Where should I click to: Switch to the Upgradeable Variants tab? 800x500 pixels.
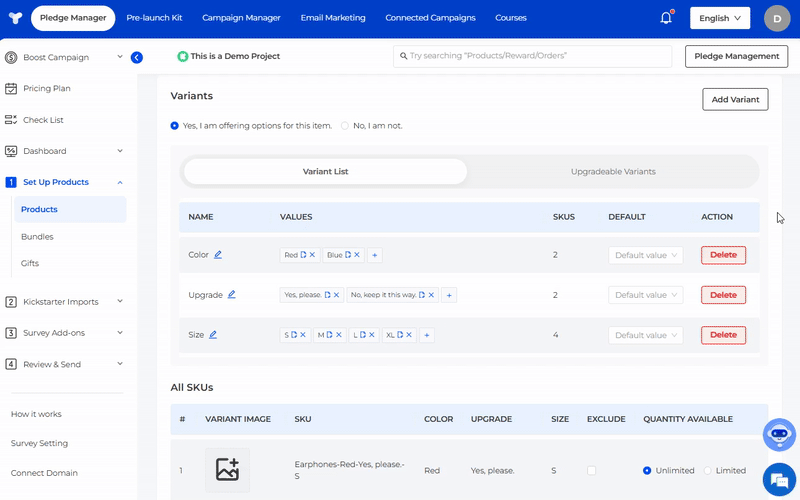tap(612, 171)
